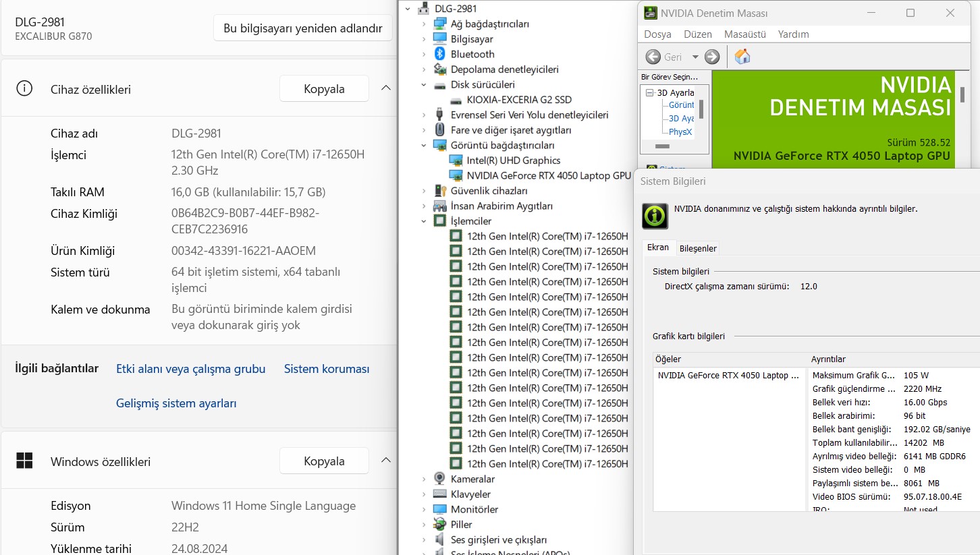This screenshot has height=555, width=980.
Task: Collapse the Cihaz özellikleri section chevron
Action: pos(386,88)
